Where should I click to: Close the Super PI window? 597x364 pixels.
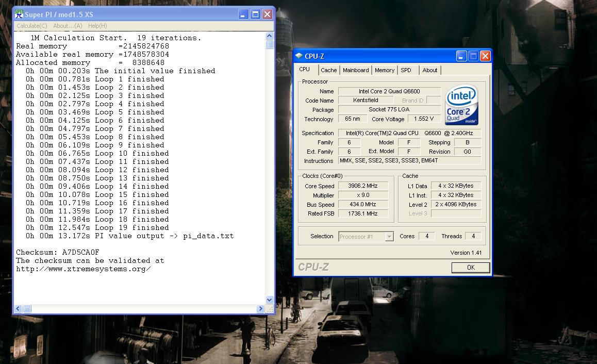[x=267, y=14]
